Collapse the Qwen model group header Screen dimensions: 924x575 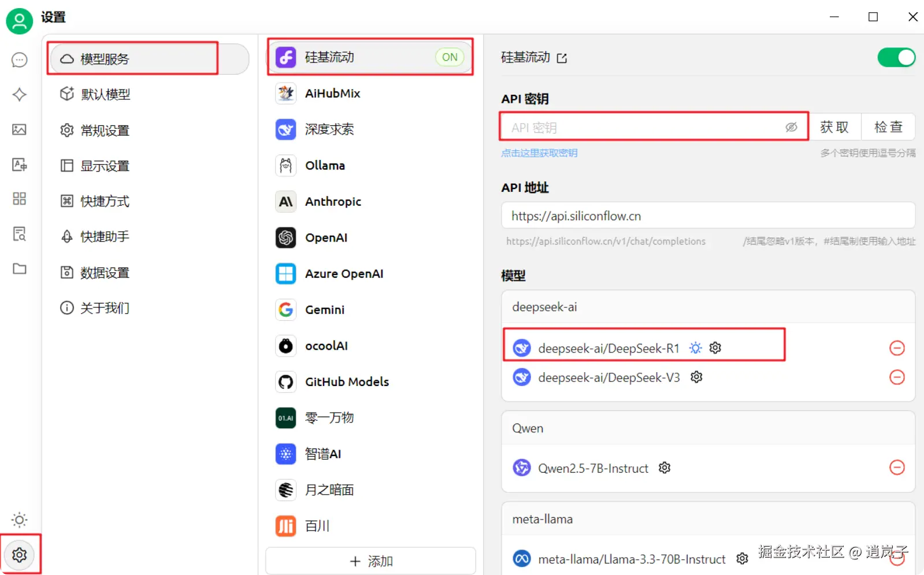708,428
